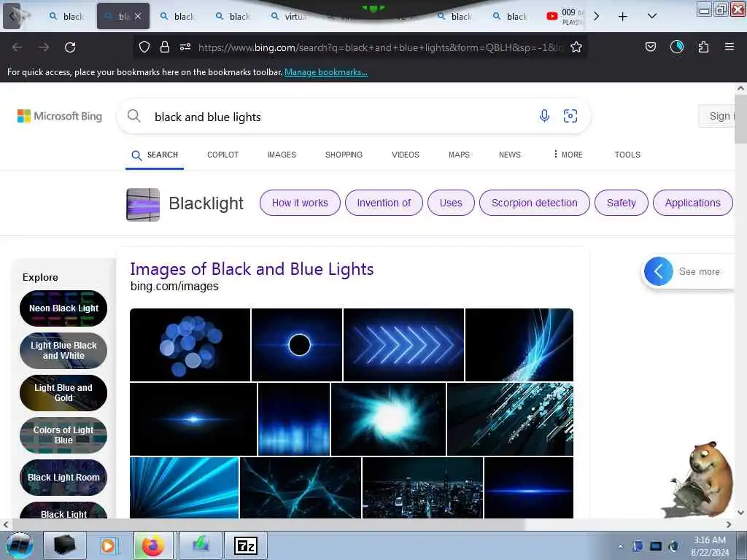Image resolution: width=747 pixels, height=560 pixels.
Task: Open the VIDEOS tab
Action: (406, 155)
